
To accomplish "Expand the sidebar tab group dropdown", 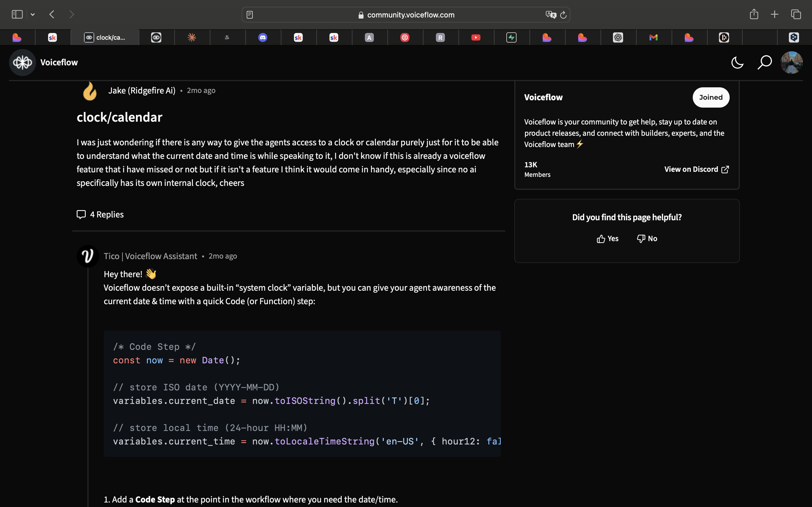I will (x=32, y=14).
